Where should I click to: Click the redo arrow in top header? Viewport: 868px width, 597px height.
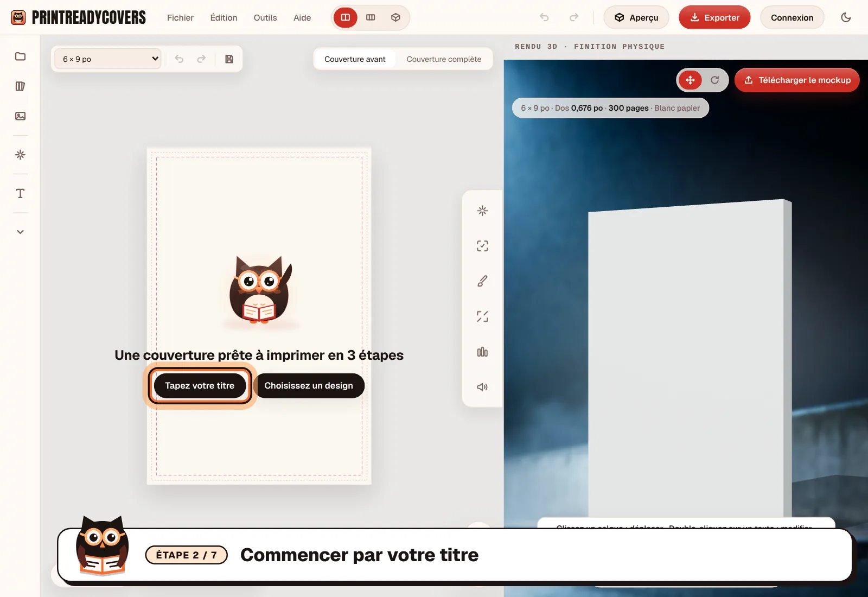click(574, 17)
